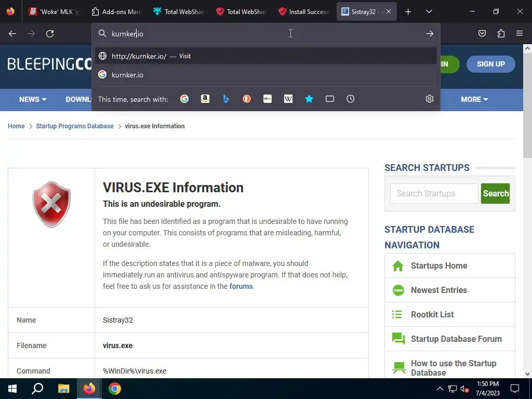The image size is (532, 399).
Task: Click the Sistray32 name cell
Action: [231, 320]
